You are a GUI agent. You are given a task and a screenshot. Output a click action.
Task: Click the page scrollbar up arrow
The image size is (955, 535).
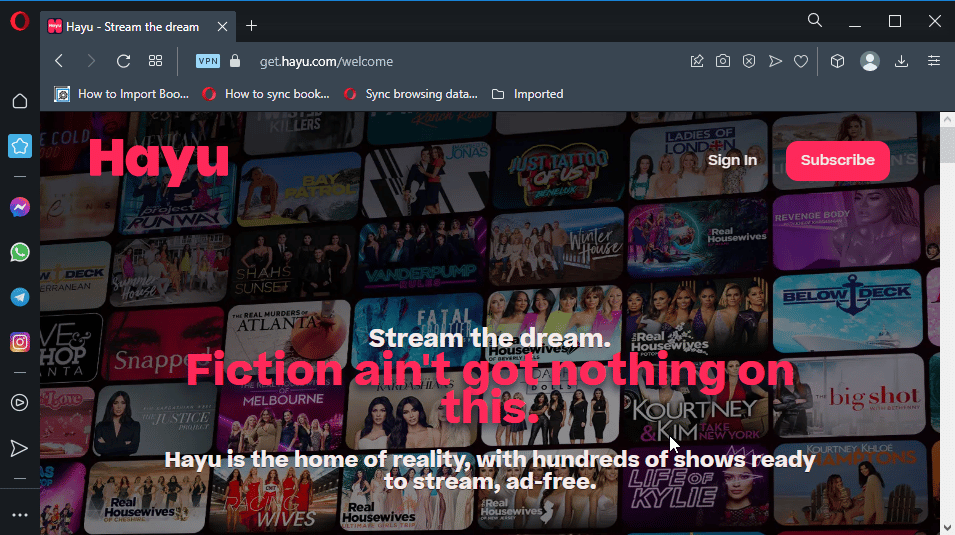click(947, 119)
